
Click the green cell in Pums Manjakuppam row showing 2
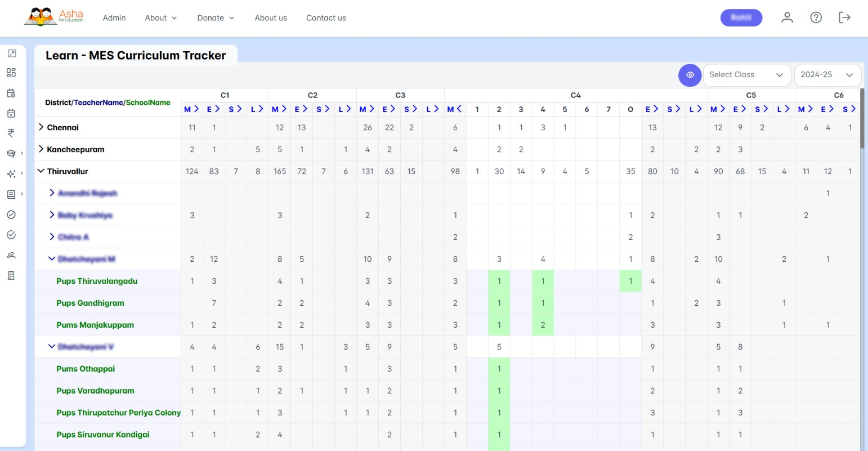click(543, 325)
